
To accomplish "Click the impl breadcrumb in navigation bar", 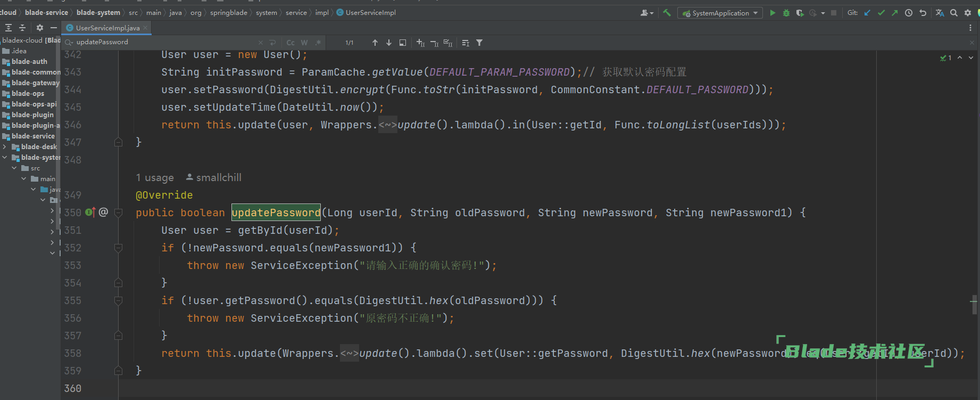I will tap(322, 13).
